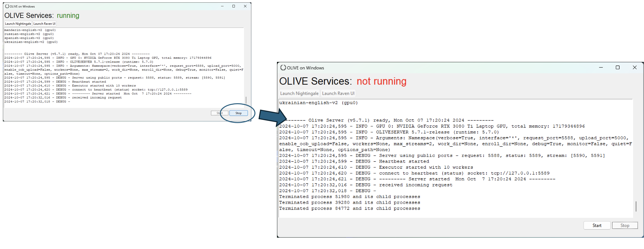Click the log scrollbar thumb in the not-running window
644x249 pixels.
click(636, 206)
